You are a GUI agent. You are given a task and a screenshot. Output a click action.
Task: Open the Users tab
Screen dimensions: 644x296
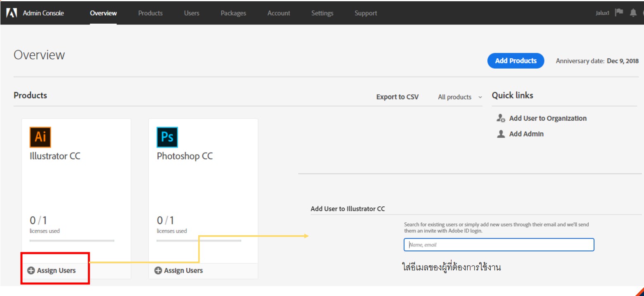pyautogui.click(x=192, y=13)
